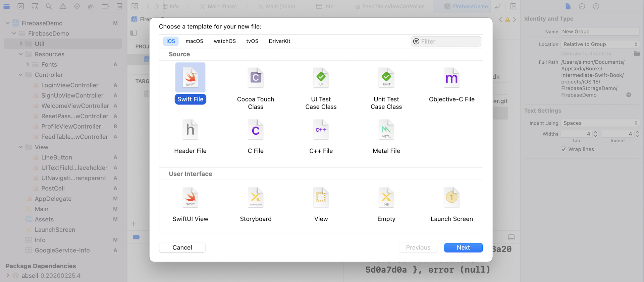Increment the Tab width stepper
The image size is (644, 282).
coord(595,132)
